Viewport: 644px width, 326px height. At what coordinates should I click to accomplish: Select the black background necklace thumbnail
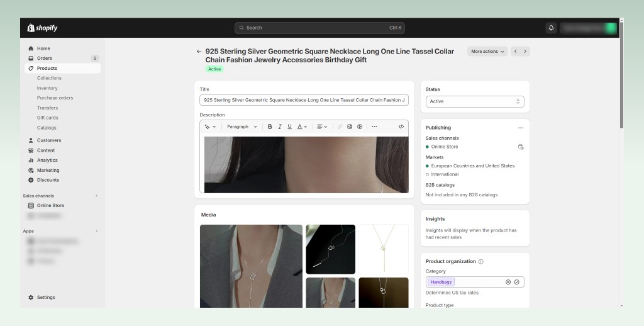point(330,249)
